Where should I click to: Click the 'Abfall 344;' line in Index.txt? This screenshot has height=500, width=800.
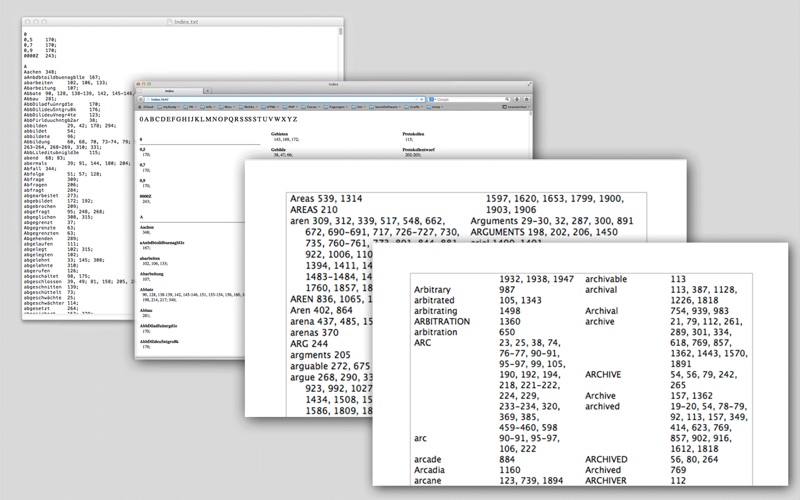click(40, 168)
